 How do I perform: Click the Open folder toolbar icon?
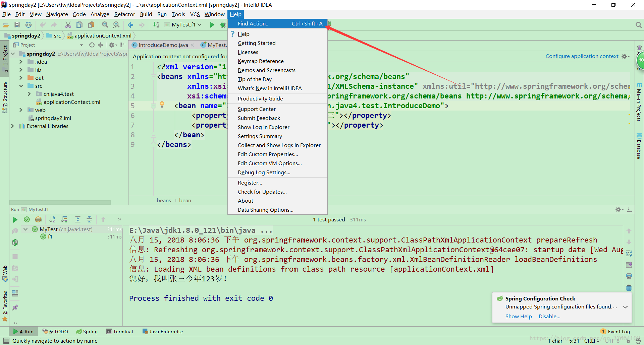click(6, 25)
